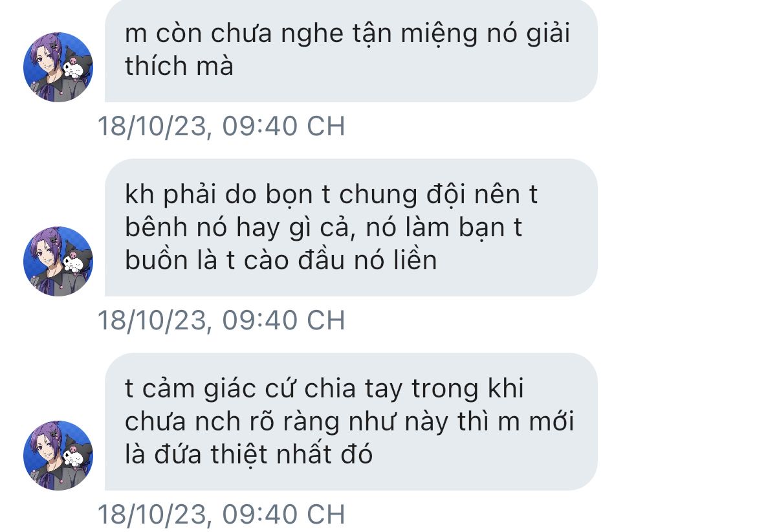
Task: Select the message bubble ending 'giải thích mà'
Action: pyautogui.click(x=351, y=50)
